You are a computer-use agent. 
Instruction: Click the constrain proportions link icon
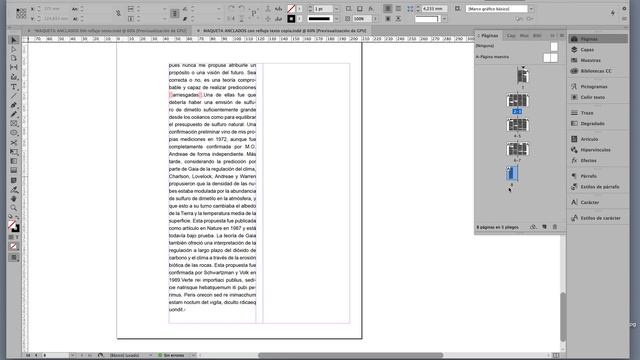pyautogui.click(x=118, y=13)
